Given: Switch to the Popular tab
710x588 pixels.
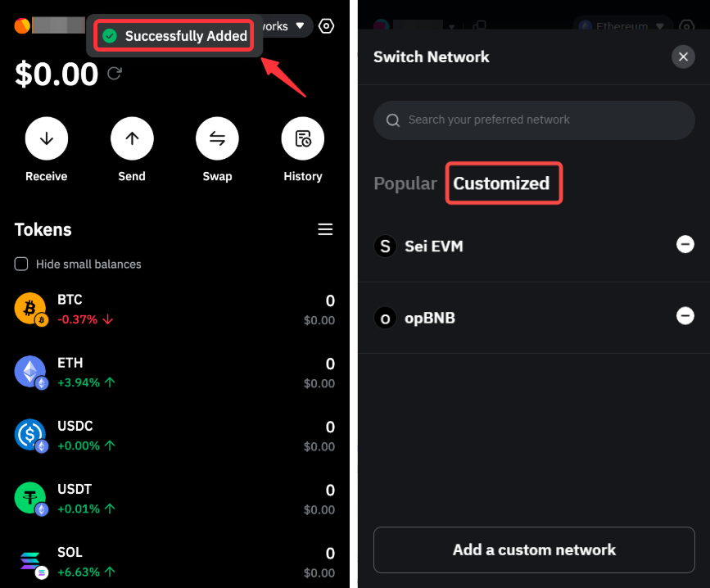Looking at the screenshot, I should tap(405, 183).
